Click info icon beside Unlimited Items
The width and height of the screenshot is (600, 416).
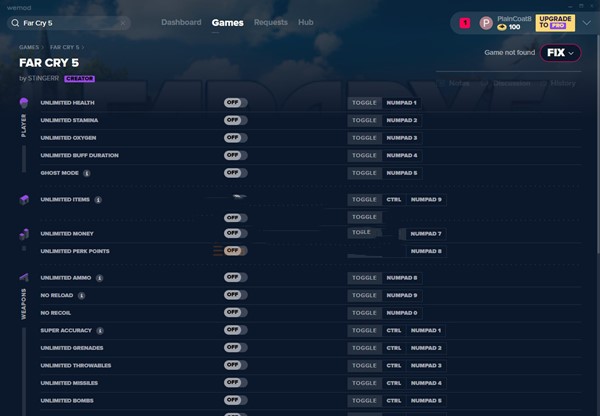[x=98, y=200]
